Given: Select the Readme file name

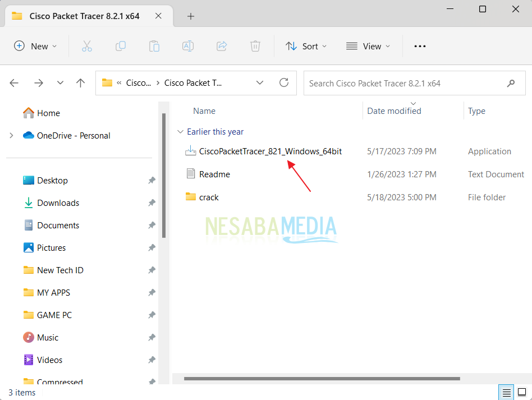Looking at the screenshot, I should pyautogui.click(x=214, y=174).
